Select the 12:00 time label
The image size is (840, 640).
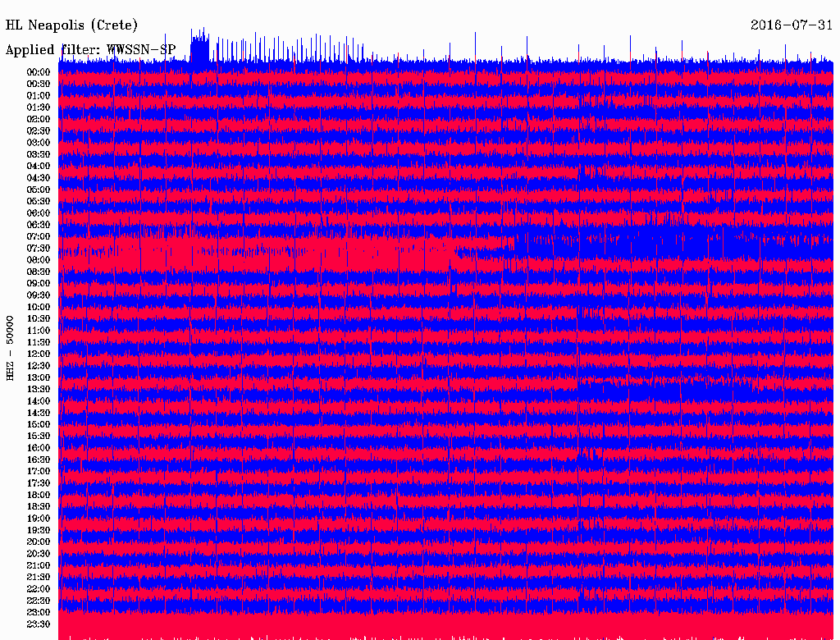pos(39,354)
